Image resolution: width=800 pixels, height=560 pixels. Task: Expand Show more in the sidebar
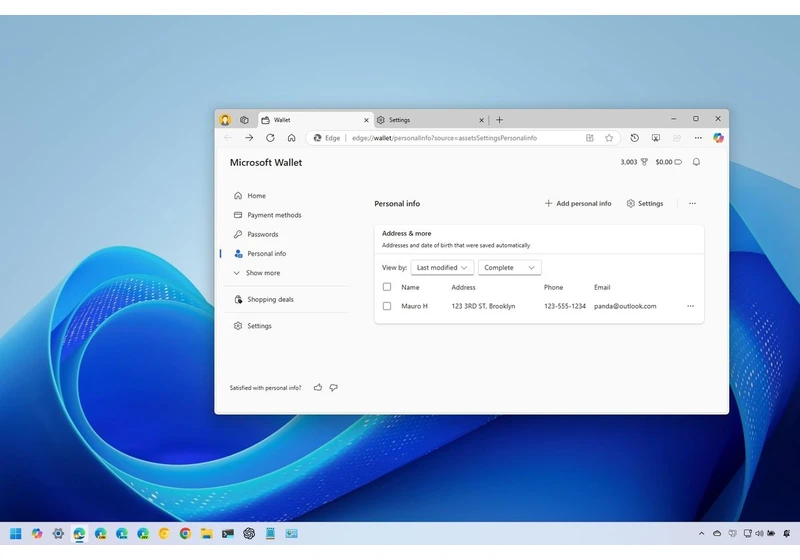pos(257,273)
